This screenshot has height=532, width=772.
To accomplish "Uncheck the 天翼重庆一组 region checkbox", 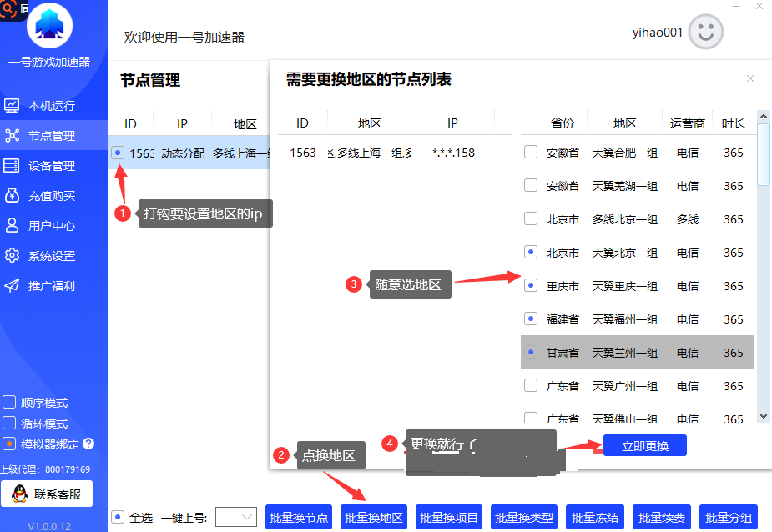I will click(531, 285).
